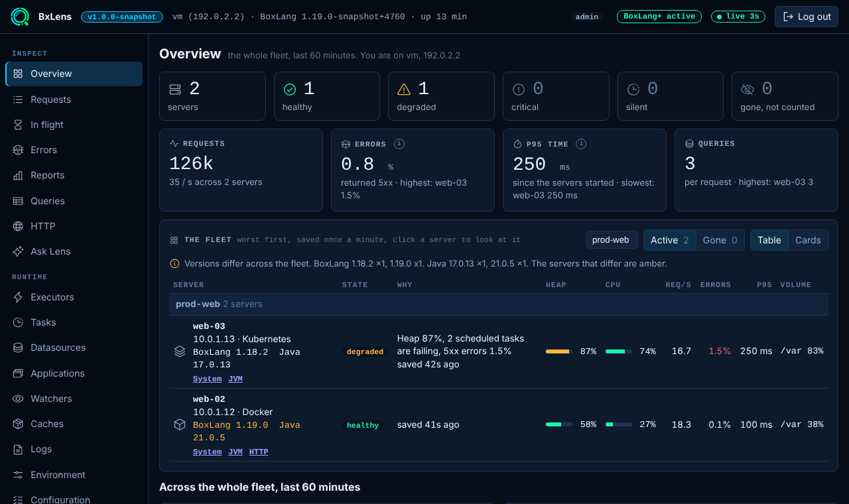Viewport: 849px width, 504px height.
Task: Click the BxLens logo icon
Action: click(x=20, y=17)
